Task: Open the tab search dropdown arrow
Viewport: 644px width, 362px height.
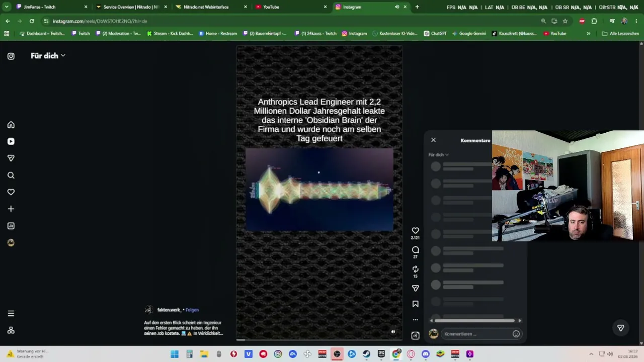Action: (x=7, y=7)
